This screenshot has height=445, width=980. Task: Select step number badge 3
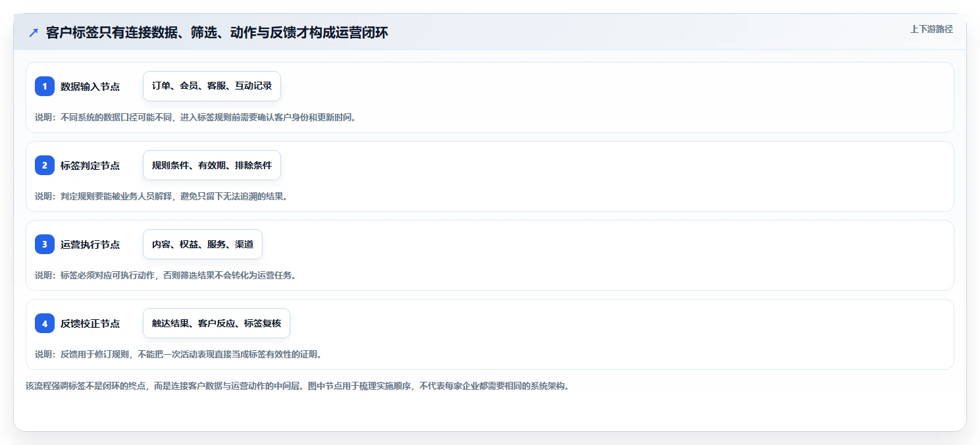45,244
